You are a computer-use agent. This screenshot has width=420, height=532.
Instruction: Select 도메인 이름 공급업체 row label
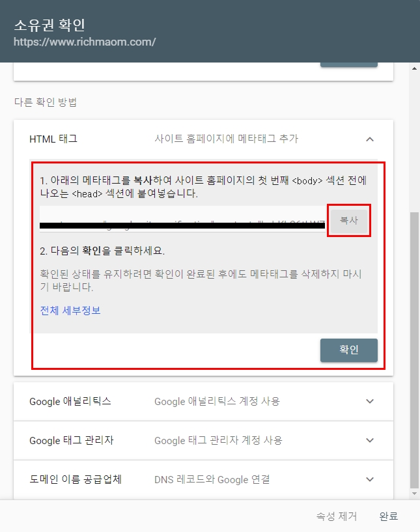point(76,479)
